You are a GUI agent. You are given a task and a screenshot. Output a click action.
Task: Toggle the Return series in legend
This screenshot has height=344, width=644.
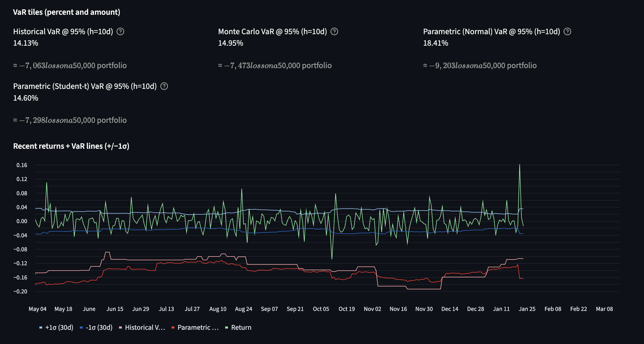[x=241, y=328]
